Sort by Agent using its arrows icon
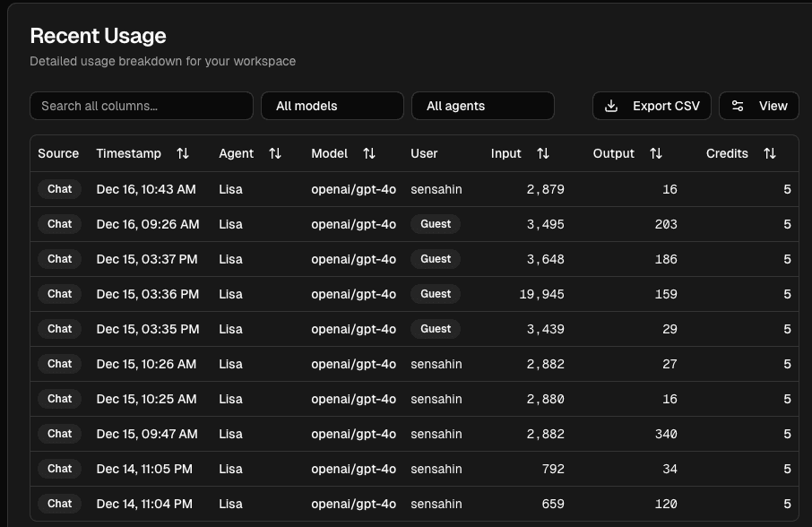The width and height of the screenshot is (812, 527). tap(275, 153)
